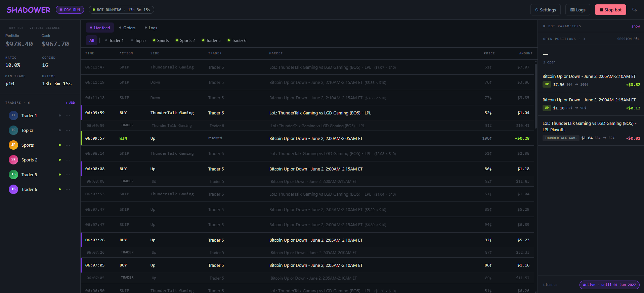Show bot parameters via show link
Image resolution: width=644 pixels, height=293 pixels.
(636, 26)
